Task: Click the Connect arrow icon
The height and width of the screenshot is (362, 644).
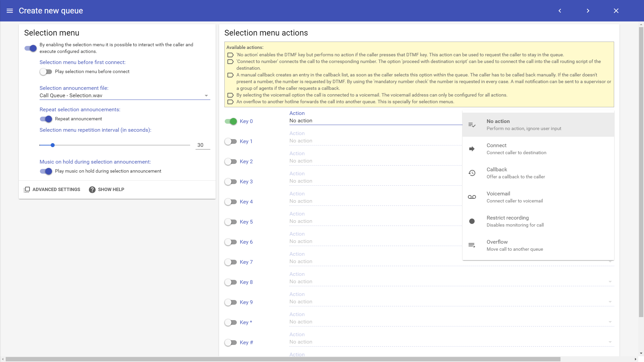Action: (x=472, y=149)
